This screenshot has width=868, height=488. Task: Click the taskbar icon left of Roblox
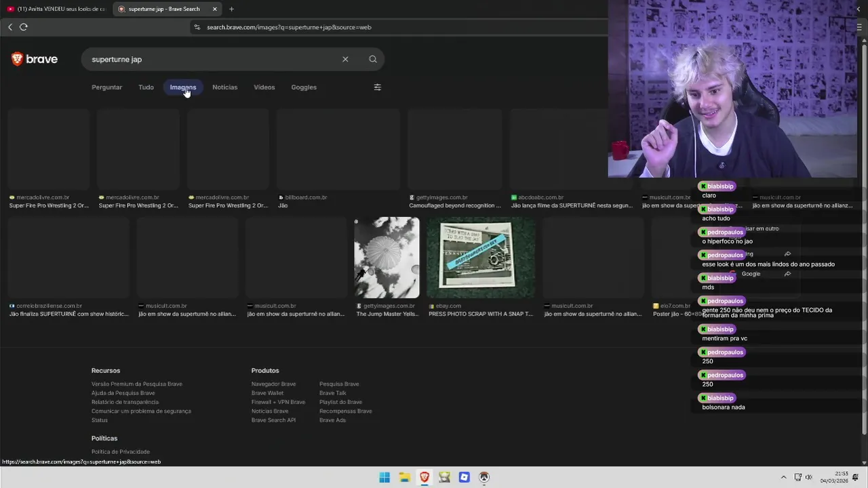(x=444, y=477)
